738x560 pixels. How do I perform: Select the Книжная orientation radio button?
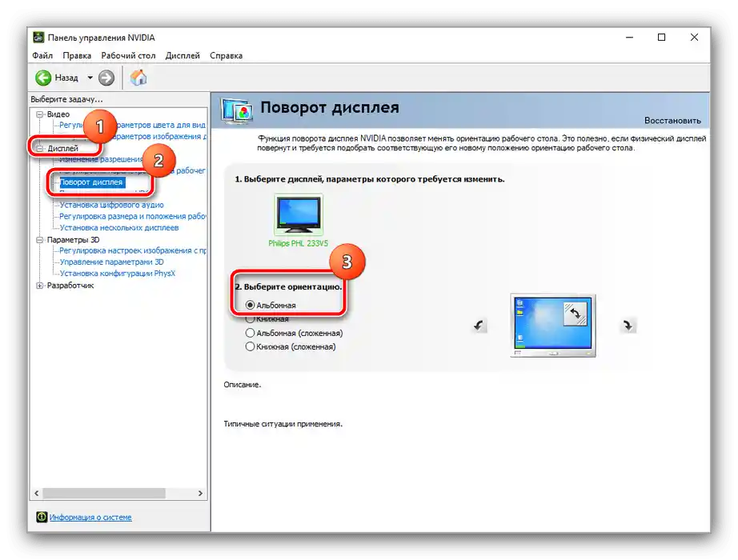250,319
